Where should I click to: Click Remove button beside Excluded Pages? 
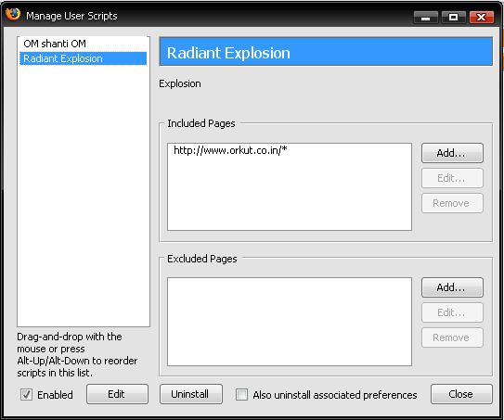click(x=452, y=337)
